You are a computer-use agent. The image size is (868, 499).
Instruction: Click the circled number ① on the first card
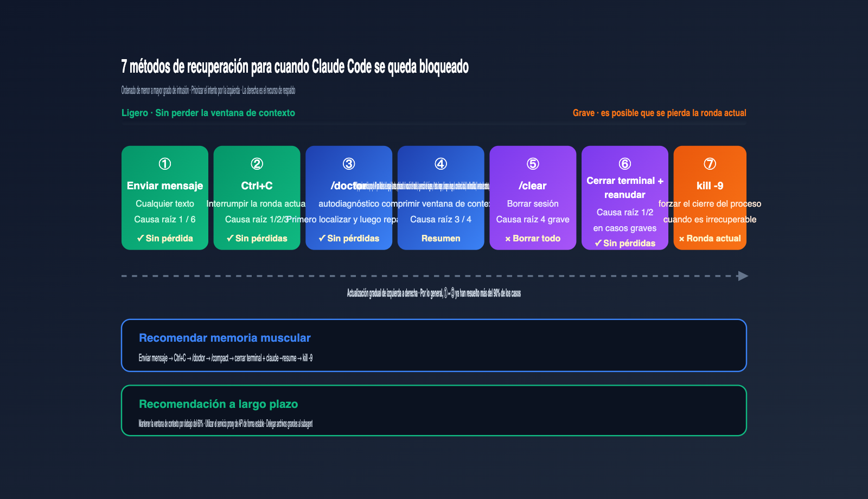tap(165, 164)
